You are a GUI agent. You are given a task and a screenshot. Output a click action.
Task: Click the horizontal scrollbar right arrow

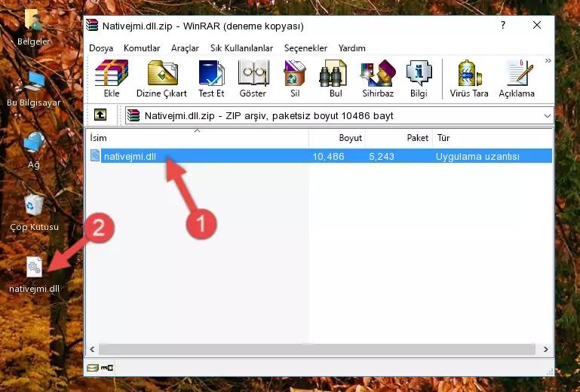pyautogui.click(x=546, y=349)
